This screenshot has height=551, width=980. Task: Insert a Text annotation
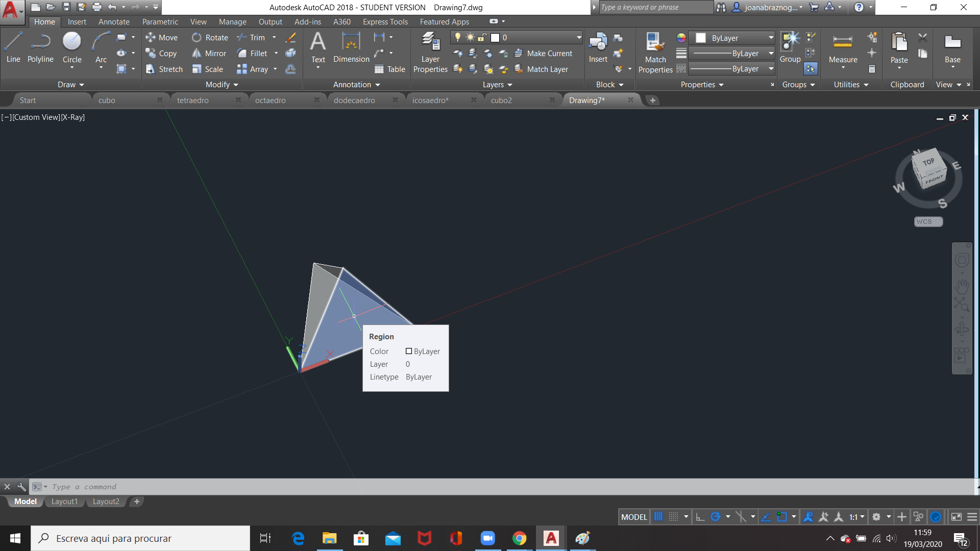(318, 47)
